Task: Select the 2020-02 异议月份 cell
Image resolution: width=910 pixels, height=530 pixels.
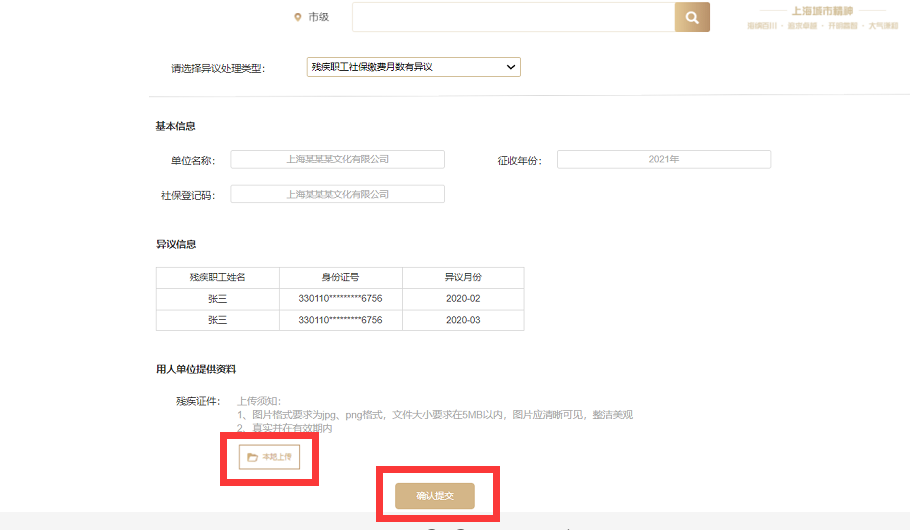Action: pos(462,299)
